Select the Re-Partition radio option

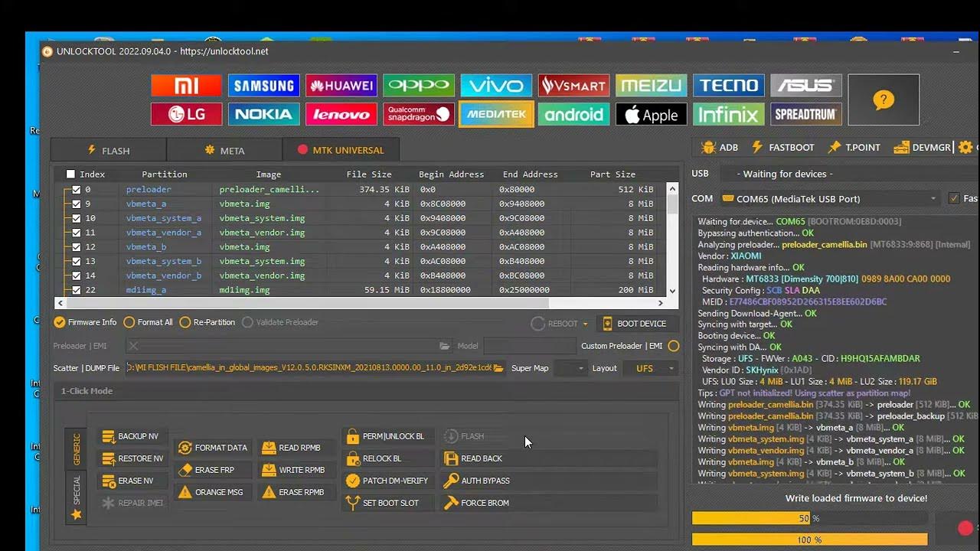coord(207,322)
